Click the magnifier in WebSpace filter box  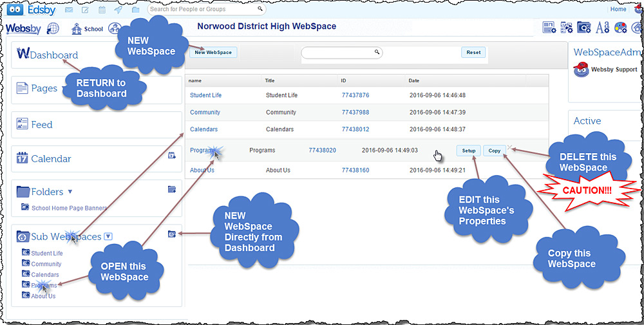coord(377,52)
